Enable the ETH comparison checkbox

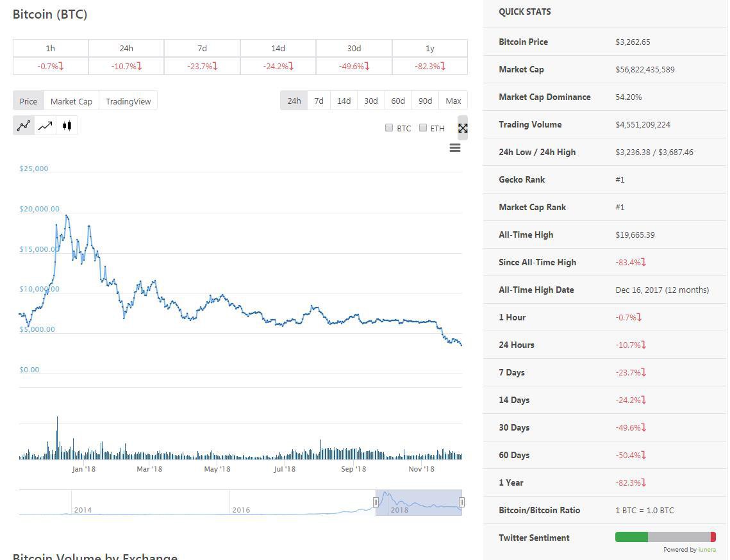(423, 128)
